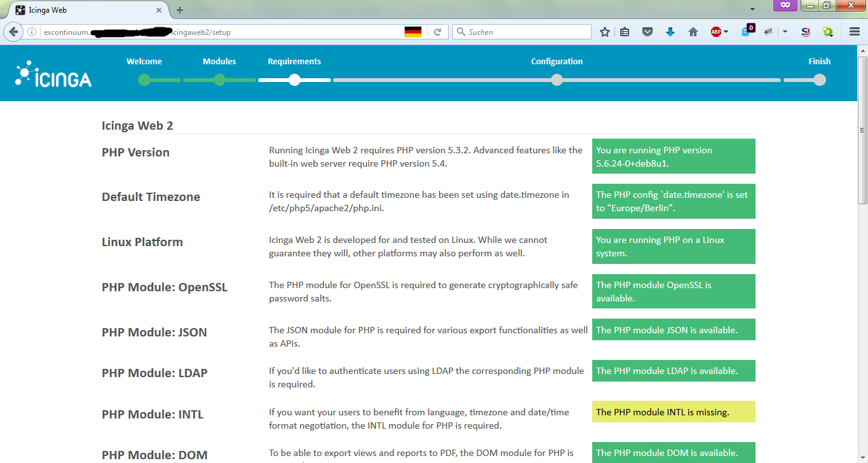Go to the Welcome setup step

[x=144, y=62]
